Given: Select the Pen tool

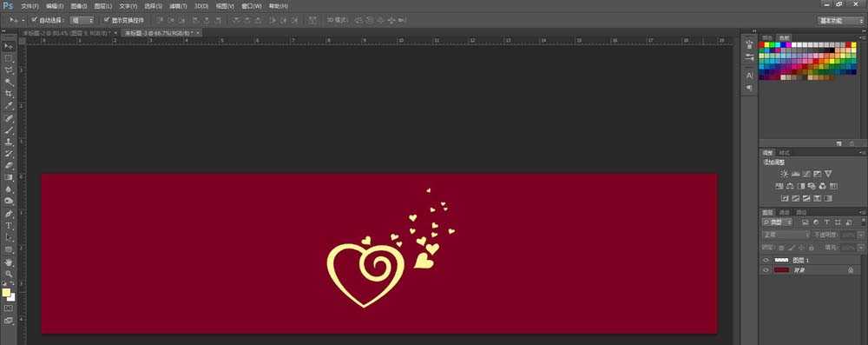Looking at the screenshot, I should point(9,214).
